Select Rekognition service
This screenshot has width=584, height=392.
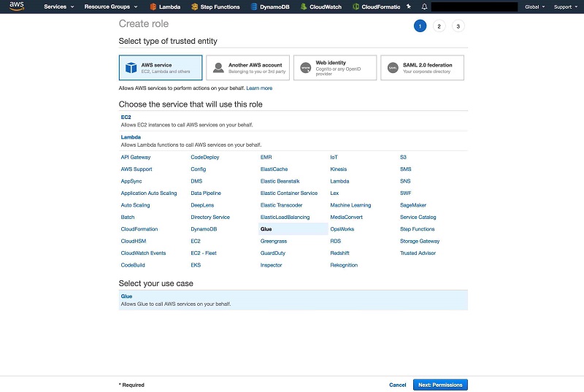point(344,265)
